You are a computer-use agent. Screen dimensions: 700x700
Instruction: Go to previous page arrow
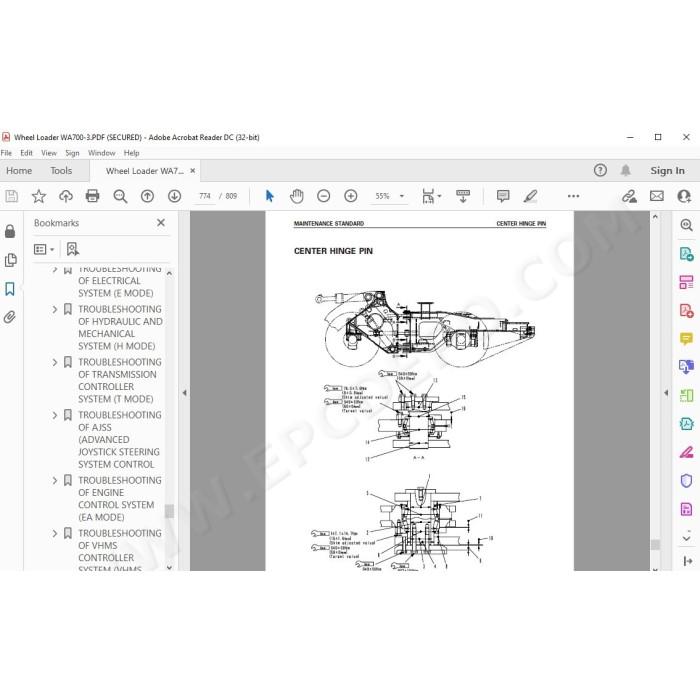147,196
